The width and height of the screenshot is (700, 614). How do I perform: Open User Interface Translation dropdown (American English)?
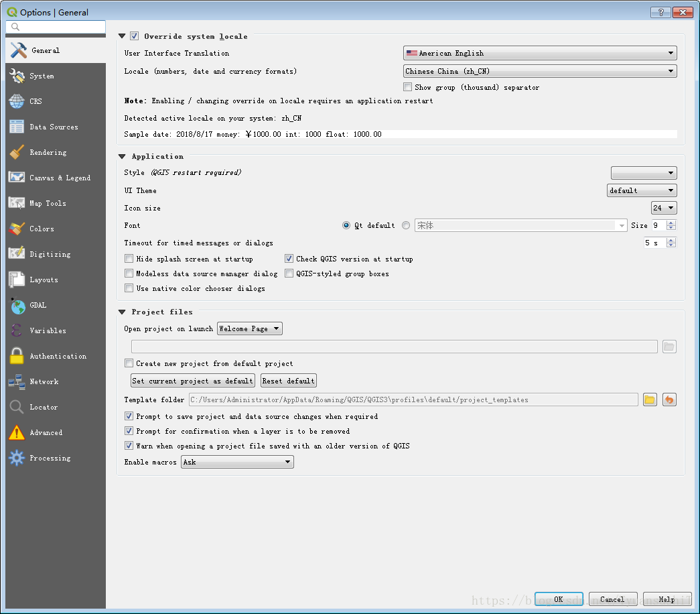click(x=540, y=53)
